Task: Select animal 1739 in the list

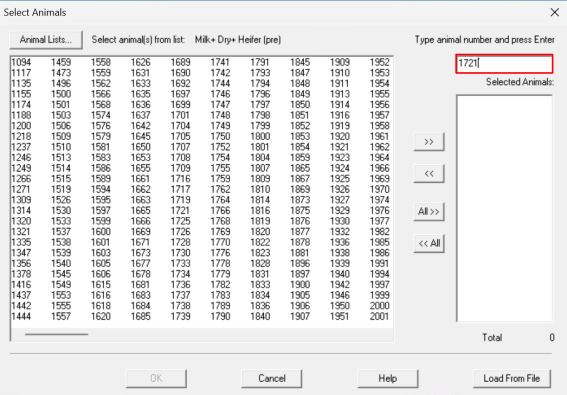Action: coord(180,317)
